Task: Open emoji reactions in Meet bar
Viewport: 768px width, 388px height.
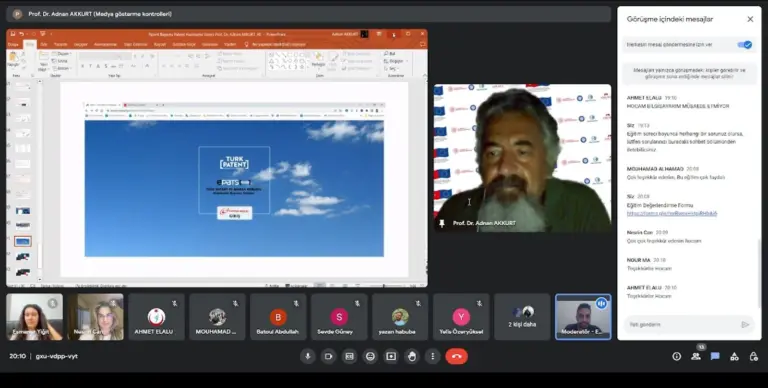Action: pyautogui.click(x=370, y=356)
